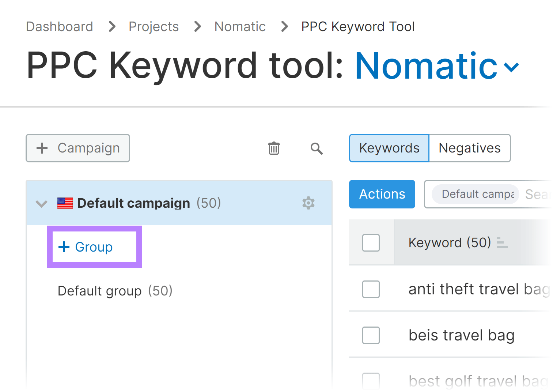Screen dimensions: 553x392
Task: Open the campaign search magnifier icon
Action: pyautogui.click(x=317, y=148)
